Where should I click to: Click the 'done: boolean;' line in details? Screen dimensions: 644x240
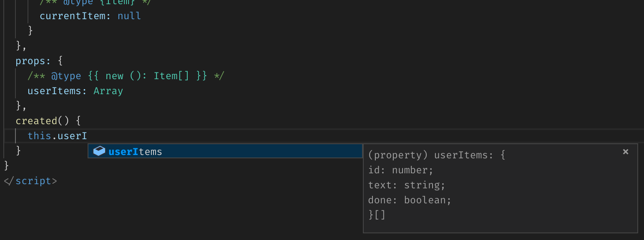(x=410, y=200)
